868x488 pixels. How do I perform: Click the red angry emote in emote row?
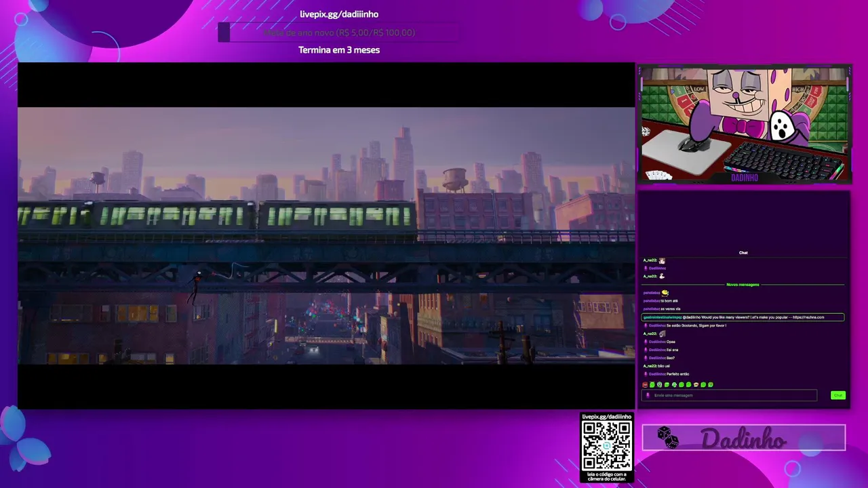(645, 385)
